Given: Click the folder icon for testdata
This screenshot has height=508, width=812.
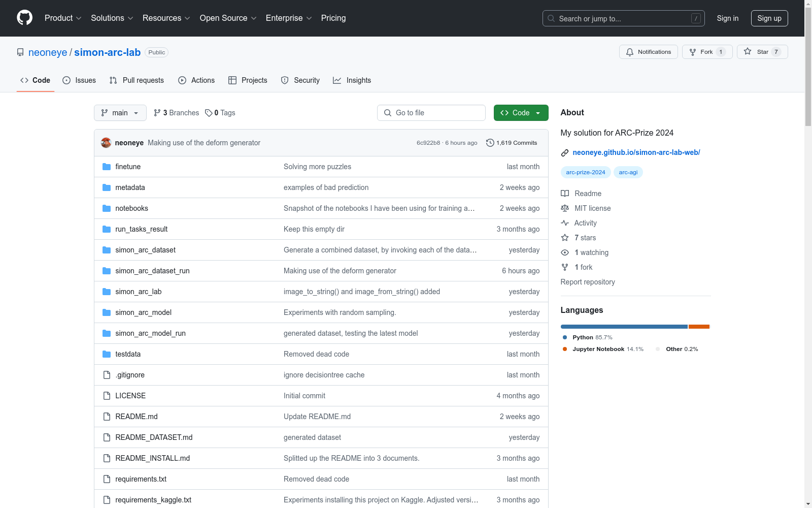Looking at the screenshot, I should tap(107, 354).
